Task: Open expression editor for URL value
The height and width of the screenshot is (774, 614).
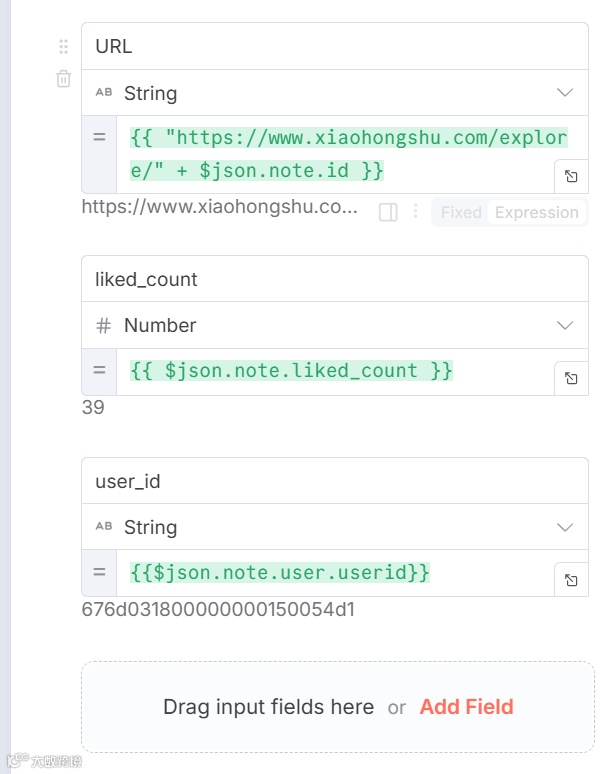Action: 571,176
